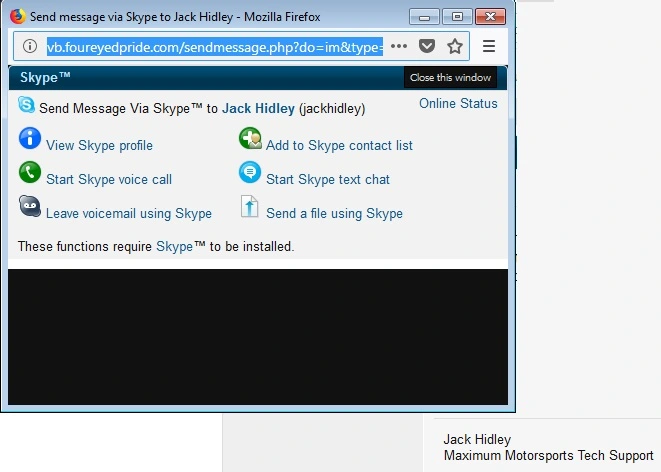Open the Firefox hamburger menu

(489, 46)
